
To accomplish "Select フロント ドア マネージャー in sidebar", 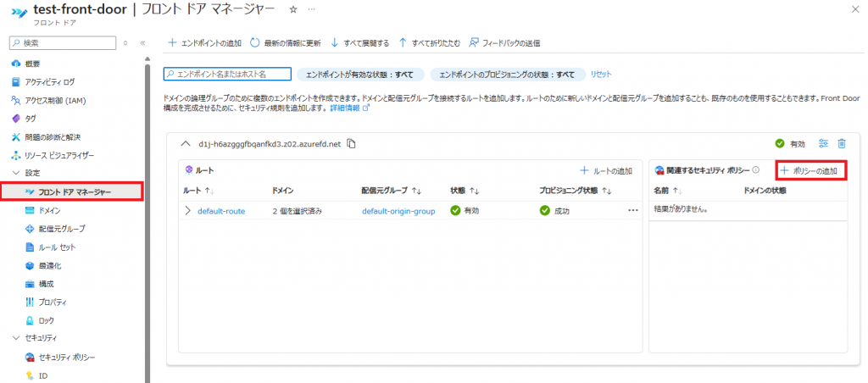I will 72,191.
